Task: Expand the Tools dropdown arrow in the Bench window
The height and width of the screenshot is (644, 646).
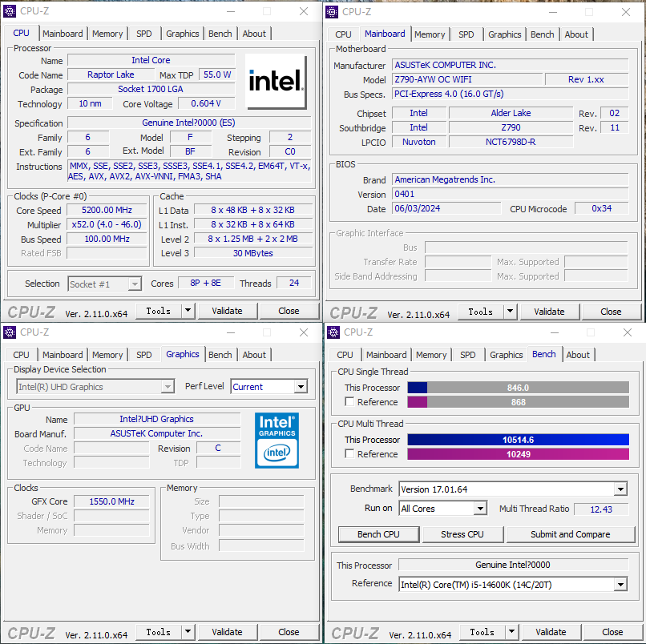Action: pyautogui.click(x=511, y=632)
